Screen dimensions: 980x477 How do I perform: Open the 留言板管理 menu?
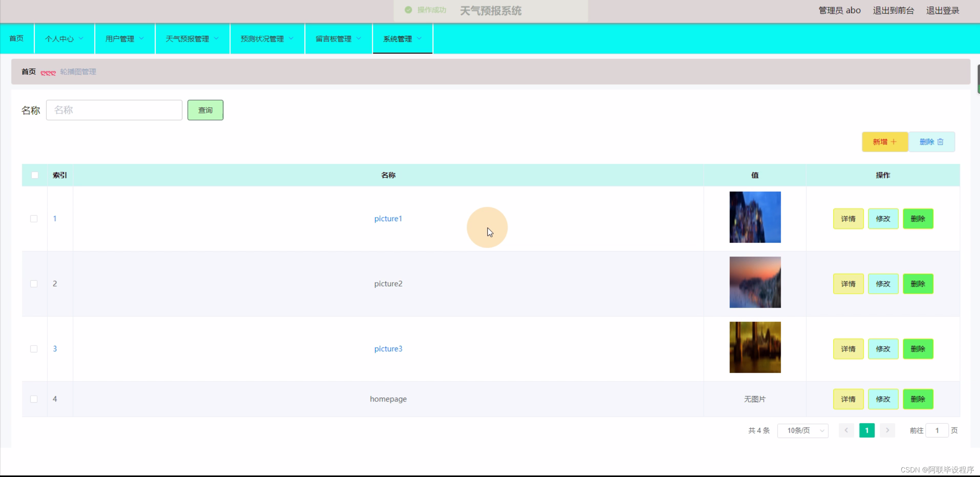(x=338, y=39)
